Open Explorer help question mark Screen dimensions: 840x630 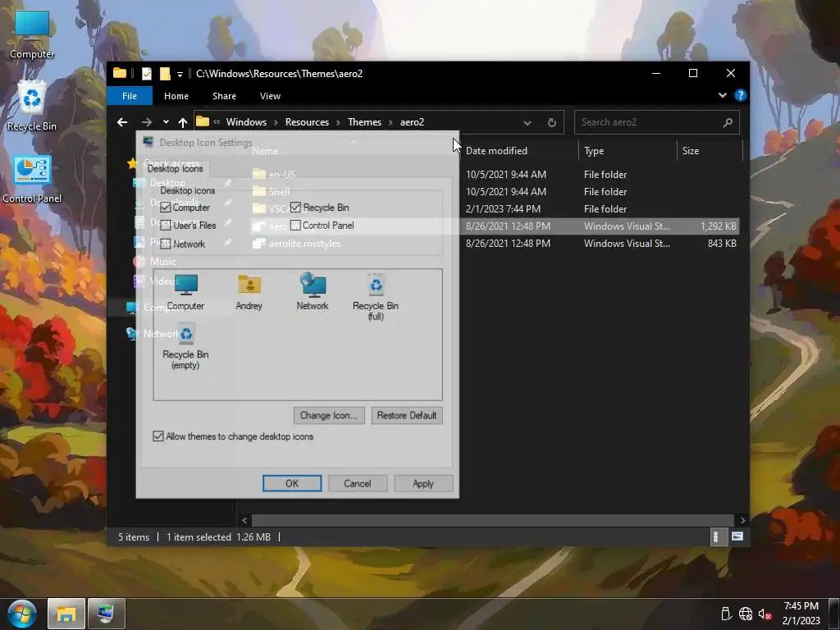click(741, 95)
